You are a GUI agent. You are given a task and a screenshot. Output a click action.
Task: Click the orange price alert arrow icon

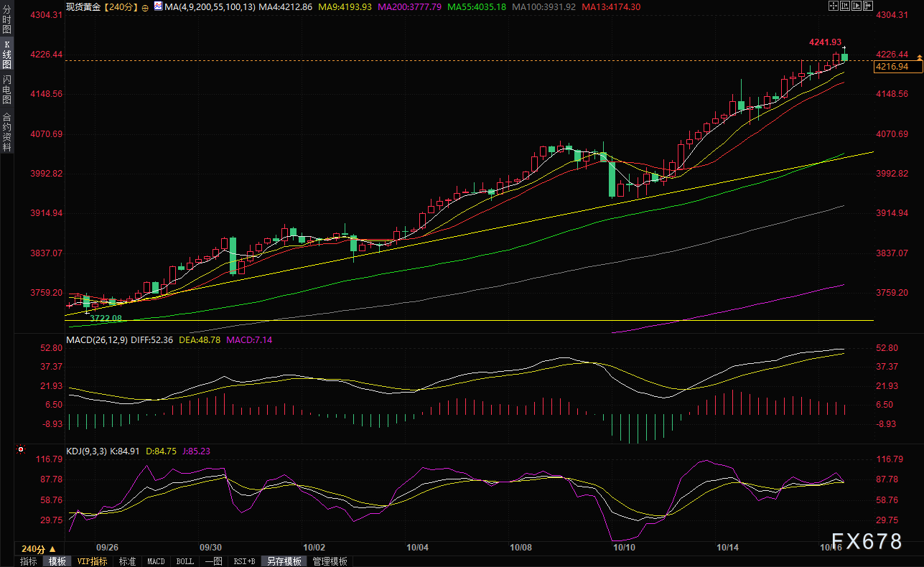point(918,57)
